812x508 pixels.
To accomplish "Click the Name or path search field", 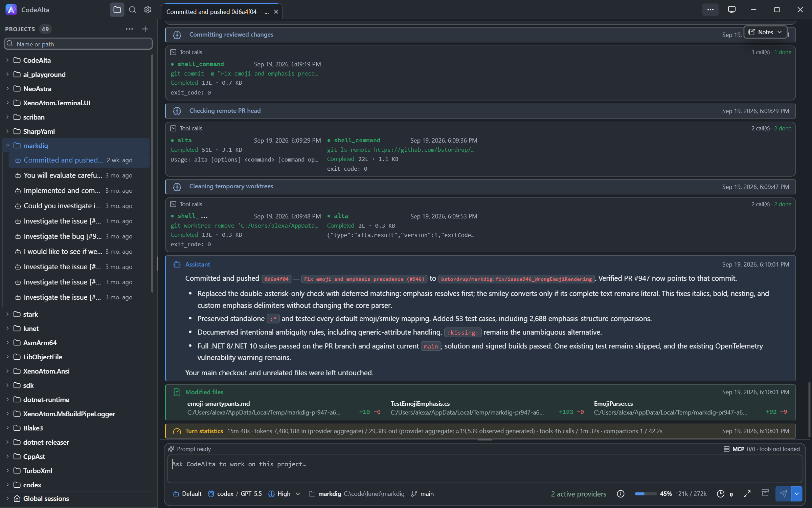I will pyautogui.click(x=78, y=44).
